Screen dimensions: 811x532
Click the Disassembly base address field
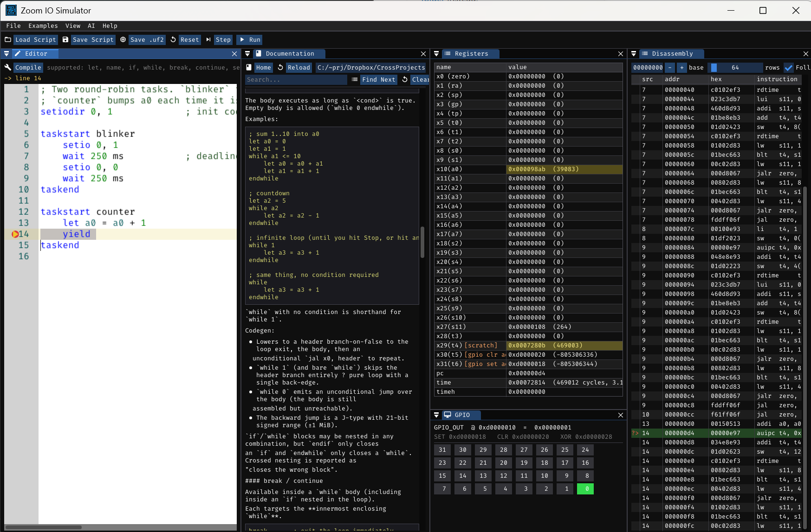pyautogui.click(x=648, y=68)
